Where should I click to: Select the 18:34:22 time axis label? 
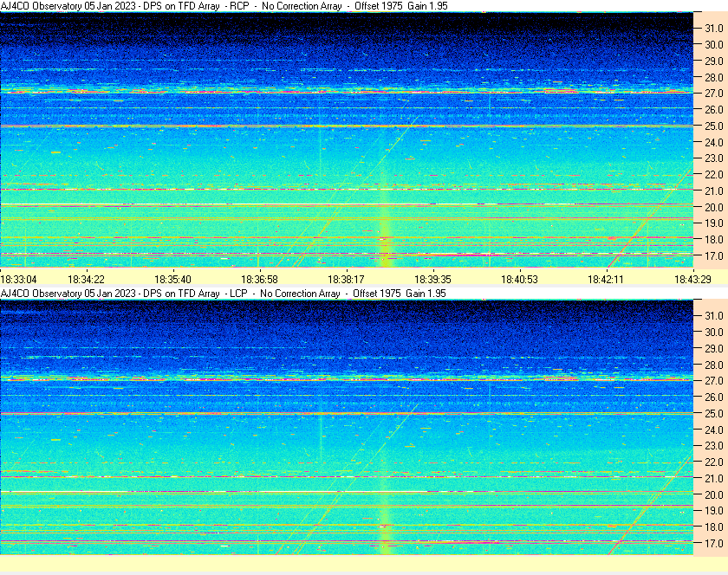click(x=87, y=280)
